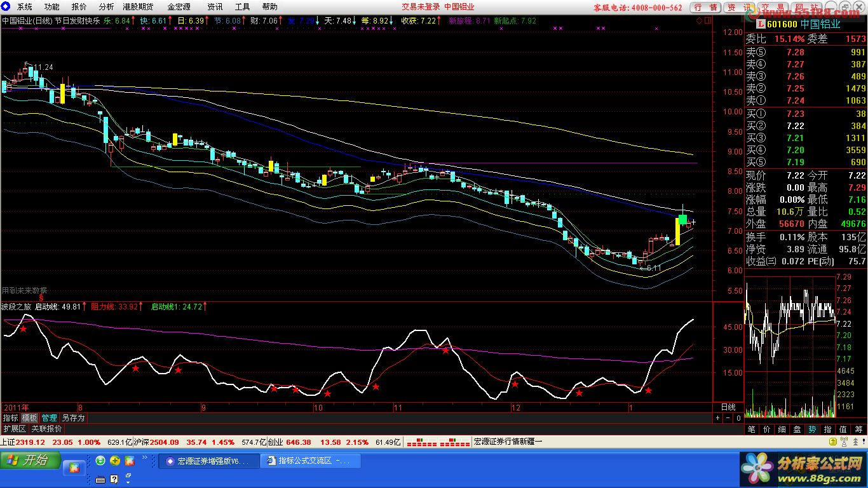The height and width of the screenshot is (488, 868).
Task: Click the 创业 index value 646.38
Action: click(x=299, y=442)
